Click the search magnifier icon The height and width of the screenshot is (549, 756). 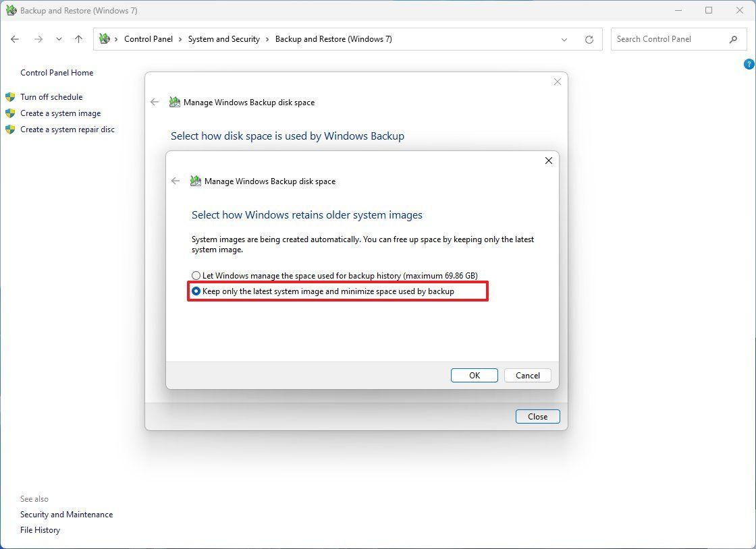click(x=733, y=39)
